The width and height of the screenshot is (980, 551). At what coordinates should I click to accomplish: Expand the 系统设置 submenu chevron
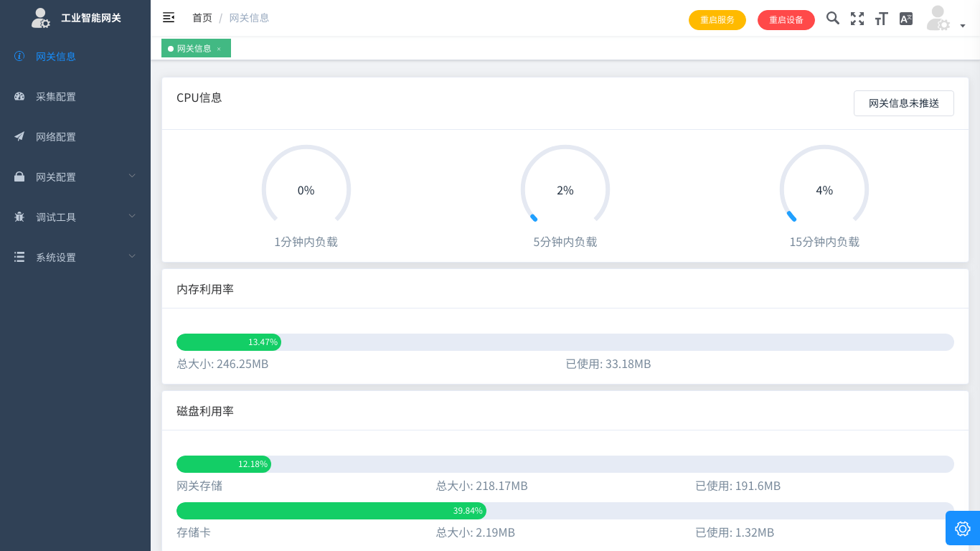[x=132, y=256]
